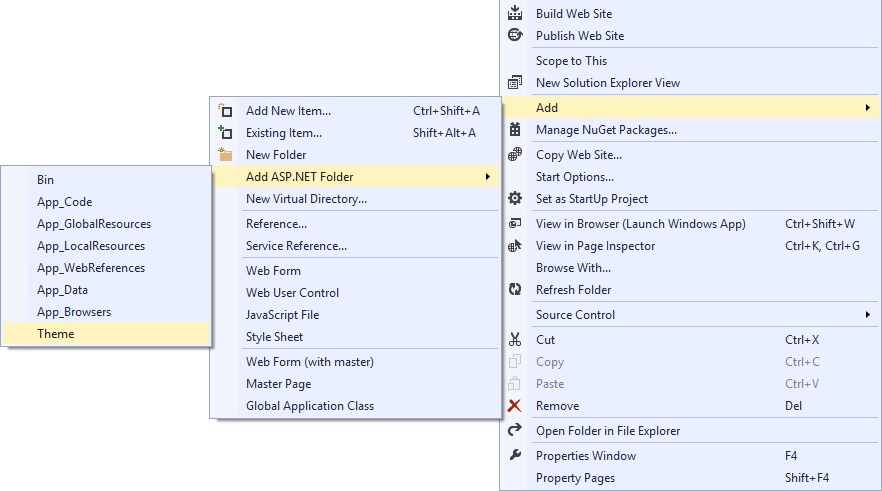
Task: Click the View in Page Inspector icon
Action: (515, 245)
